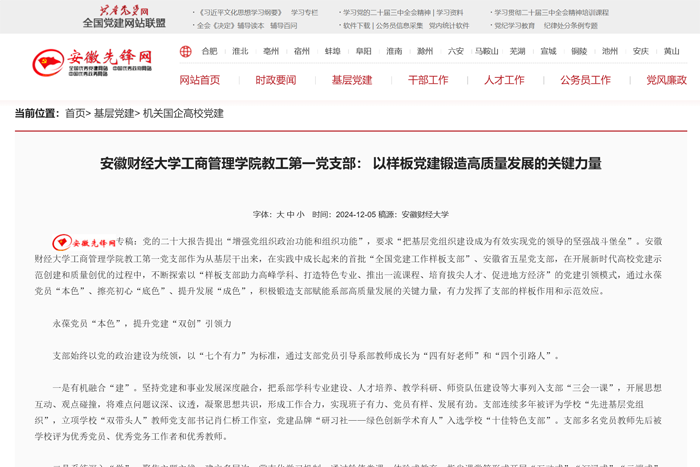This screenshot has width=700, height=467.
Task: Open the 马鞍山 city link
Action: (487, 51)
